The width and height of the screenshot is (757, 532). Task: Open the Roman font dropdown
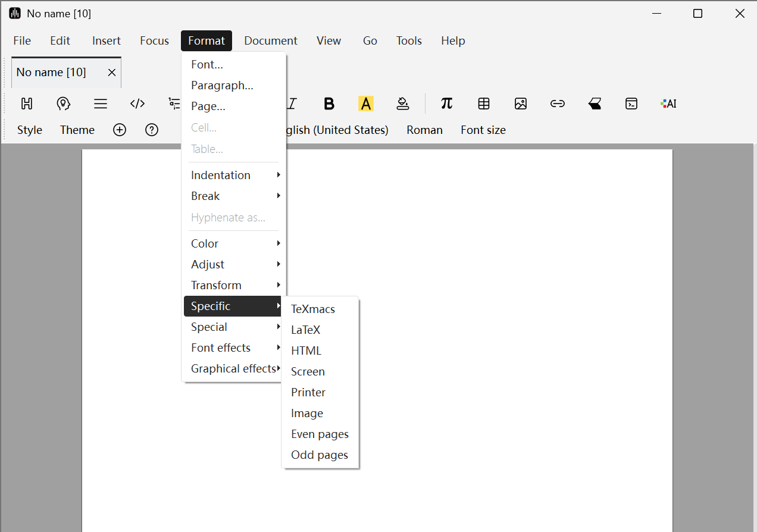pyautogui.click(x=424, y=130)
